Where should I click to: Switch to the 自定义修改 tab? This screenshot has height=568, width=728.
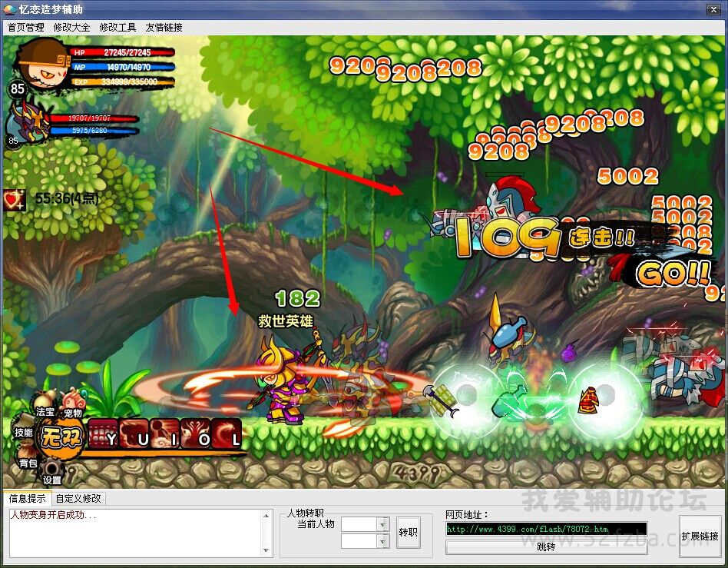[78, 499]
